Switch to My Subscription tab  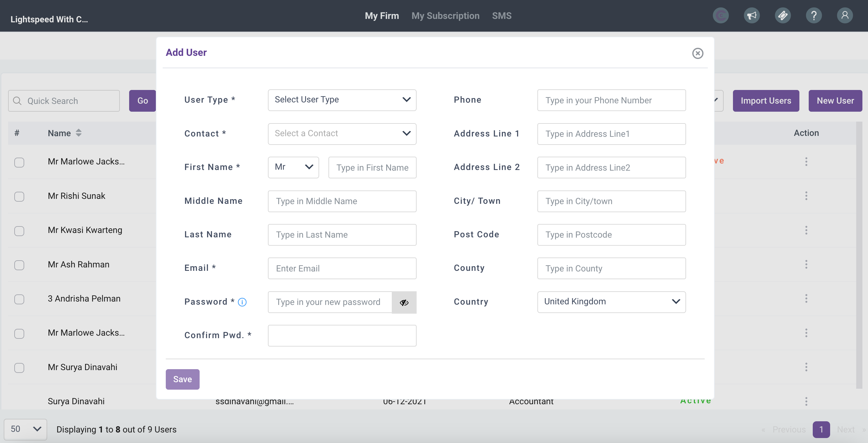pyautogui.click(x=445, y=16)
